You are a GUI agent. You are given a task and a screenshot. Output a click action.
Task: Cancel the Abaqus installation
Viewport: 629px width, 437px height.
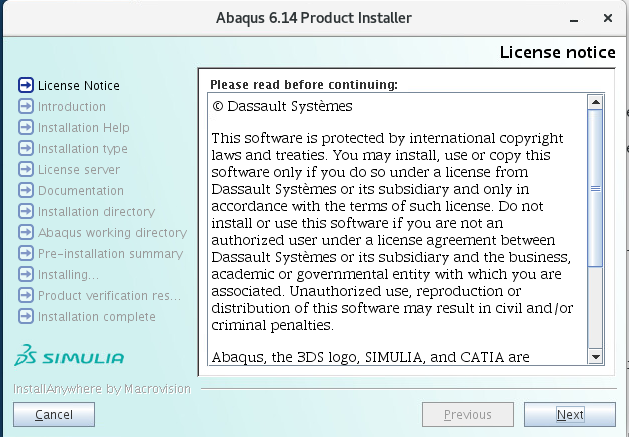point(54,415)
